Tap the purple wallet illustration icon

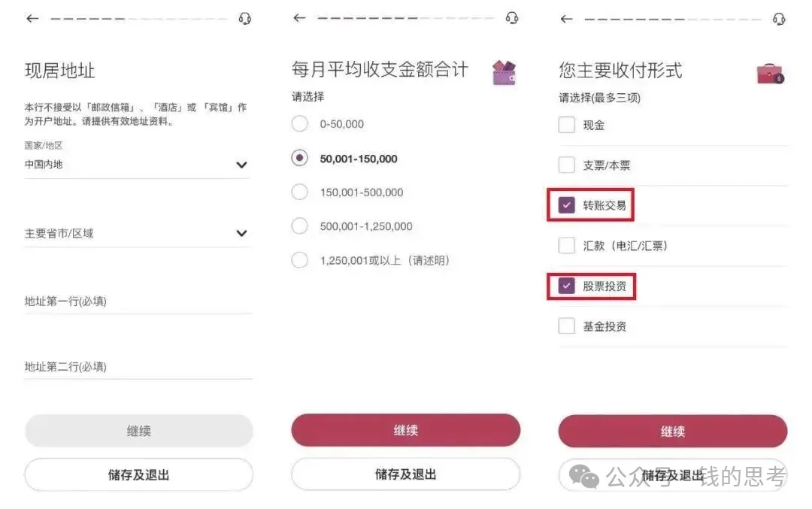click(504, 72)
